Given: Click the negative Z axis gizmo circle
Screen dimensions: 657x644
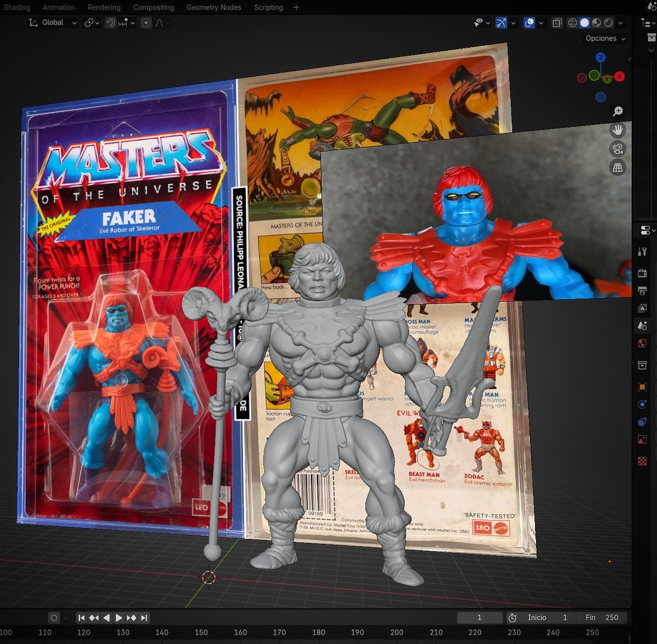Looking at the screenshot, I should [x=601, y=97].
